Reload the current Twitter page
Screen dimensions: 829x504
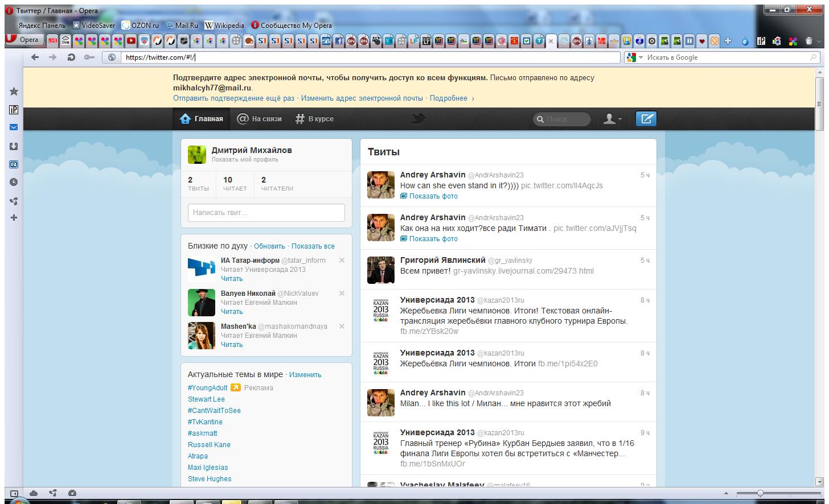[71, 57]
